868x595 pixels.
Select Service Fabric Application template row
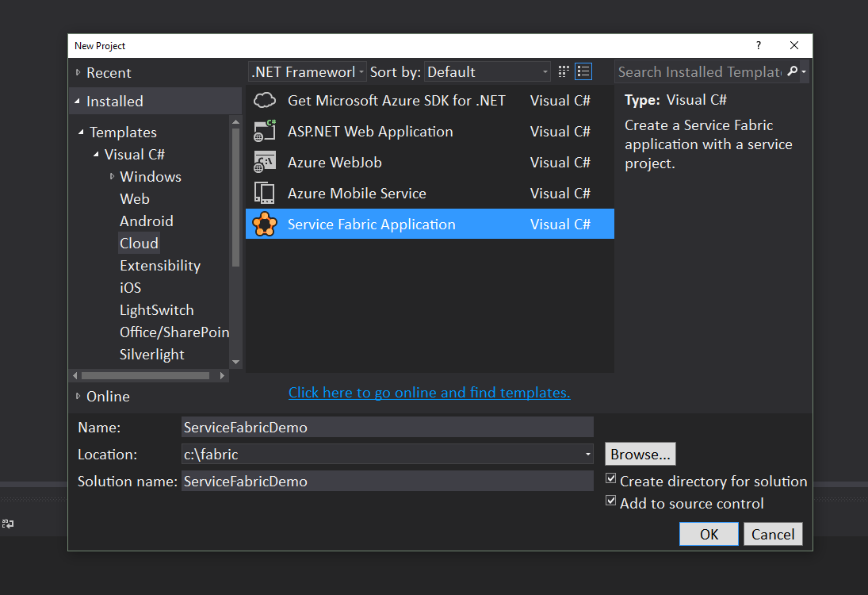(430, 224)
